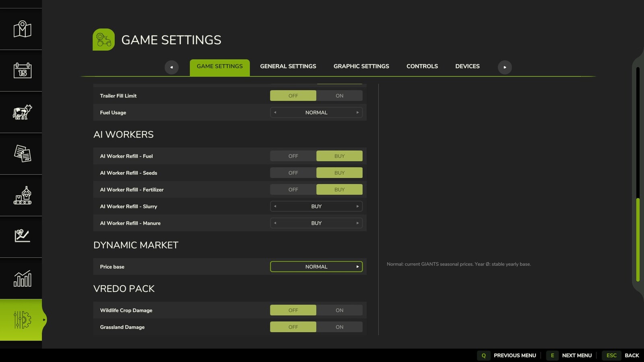Turn Grassland Damage ON
Image resolution: width=644 pixels, height=362 pixels.
point(339,327)
